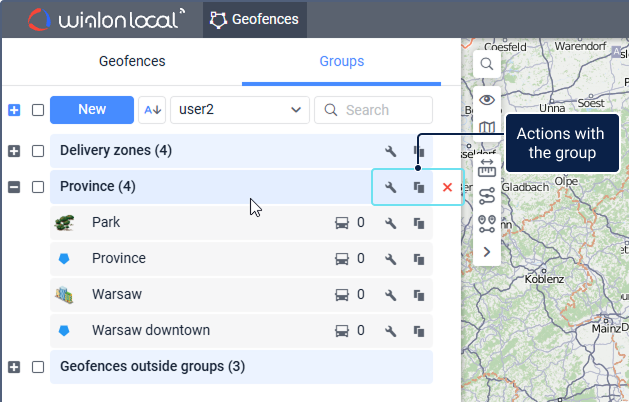Image resolution: width=629 pixels, height=402 pixels.
Task: Delete the Province group with red X
Action: (447, 187)
